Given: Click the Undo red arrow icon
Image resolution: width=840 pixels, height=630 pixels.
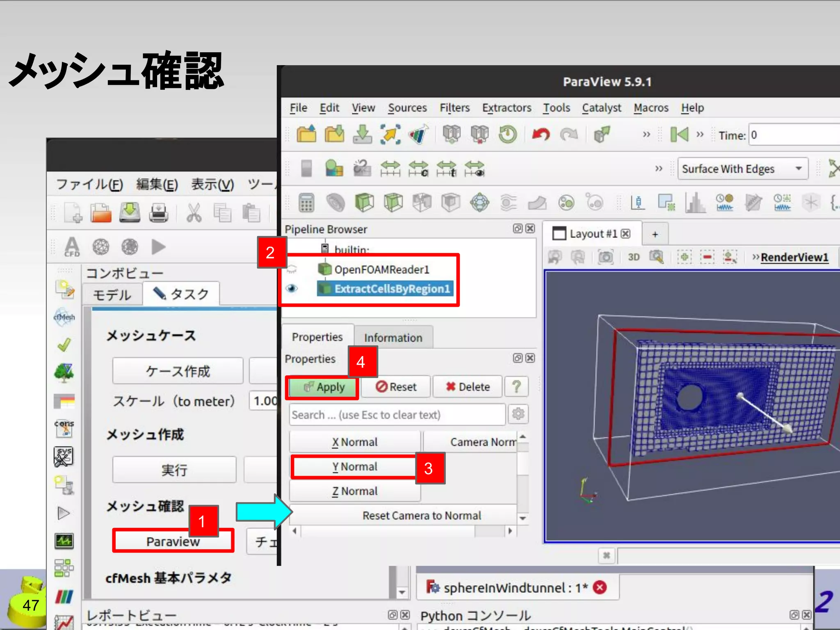Looking at the screenshot, I should 541,135.
